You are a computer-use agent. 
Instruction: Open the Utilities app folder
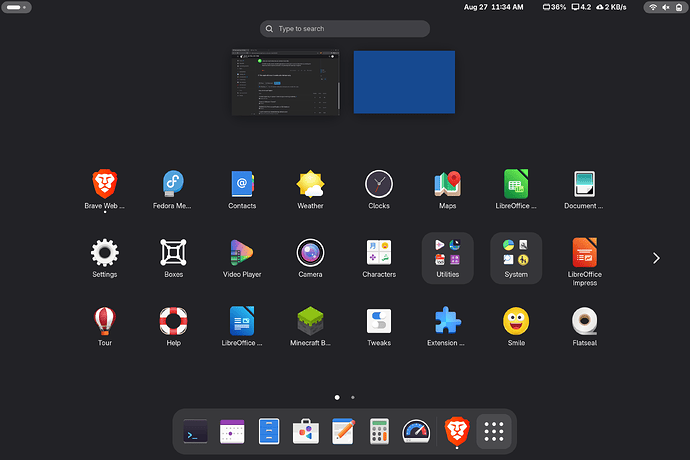pos(448,258)
